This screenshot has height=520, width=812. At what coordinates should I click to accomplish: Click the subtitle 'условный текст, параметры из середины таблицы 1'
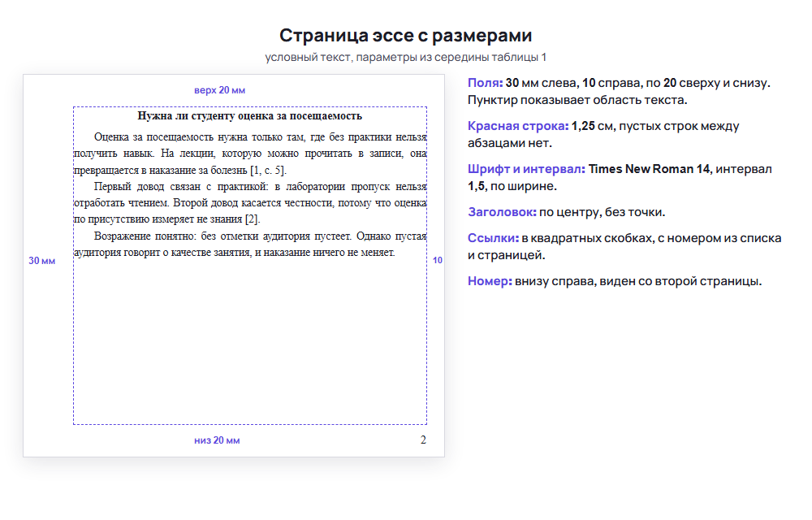[405, 57]
